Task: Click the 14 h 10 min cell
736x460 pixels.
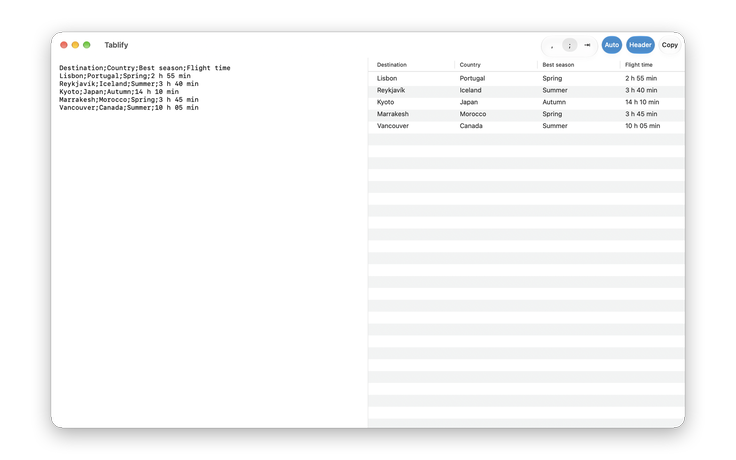Action: (x=642, y=102)
